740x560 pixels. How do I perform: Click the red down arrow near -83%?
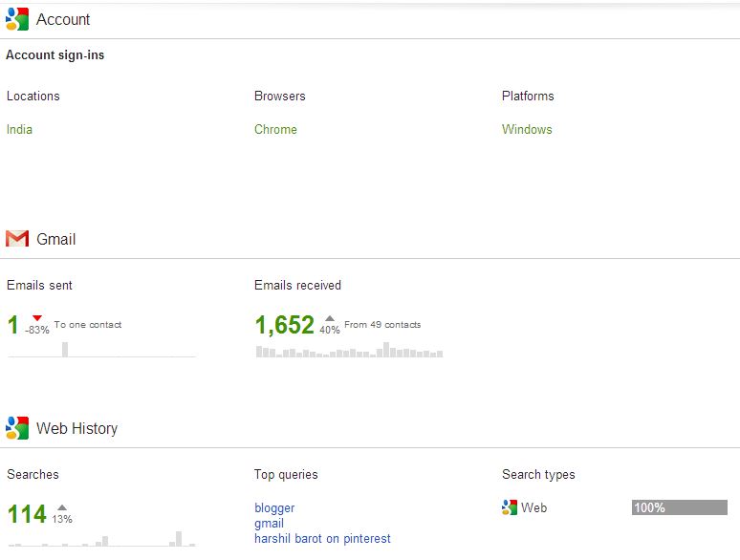click(x=37, y=318)
